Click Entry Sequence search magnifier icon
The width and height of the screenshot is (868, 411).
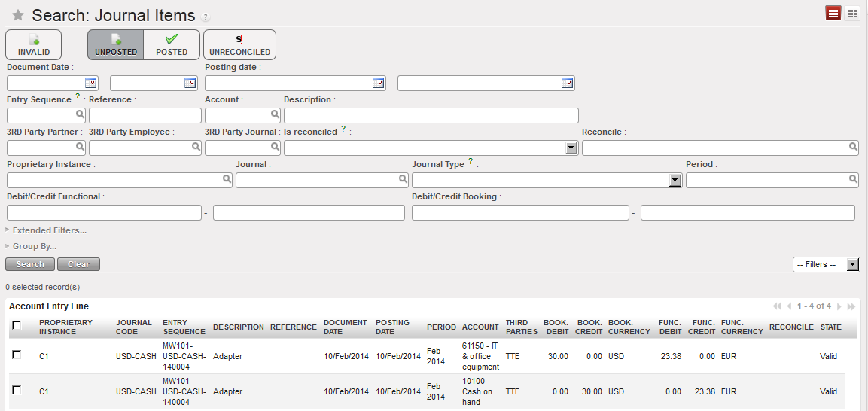pyautogui.click(x=80, y=115)
